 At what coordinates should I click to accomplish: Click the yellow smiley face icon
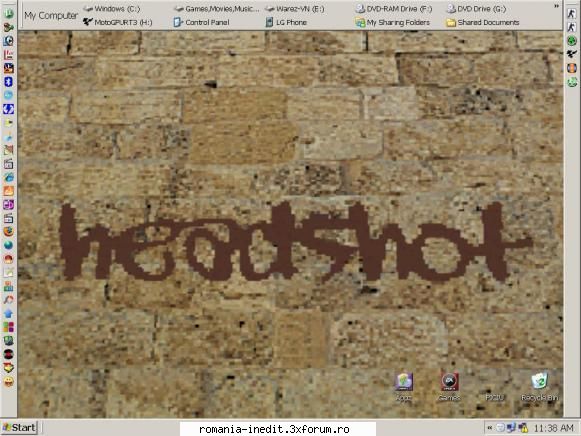pyautogui.click(x=9, y=381)
